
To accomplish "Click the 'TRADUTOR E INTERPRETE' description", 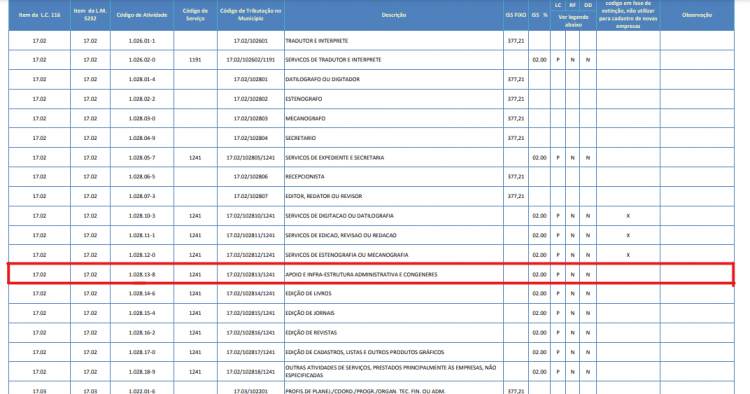I will pyautogui.click(x=317, y=41).
